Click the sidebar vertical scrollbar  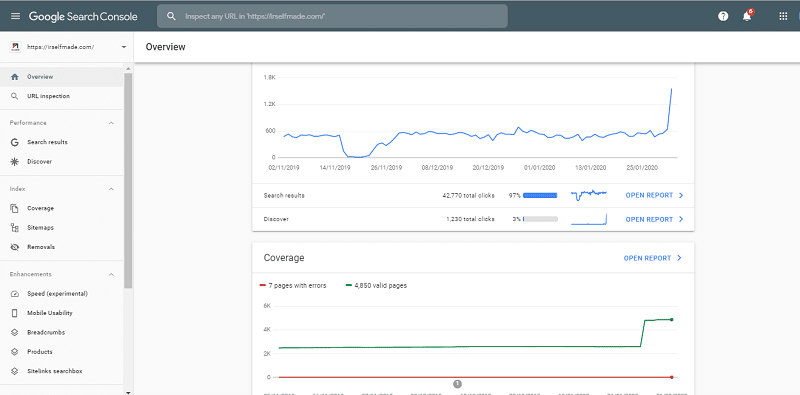point(128,181)
